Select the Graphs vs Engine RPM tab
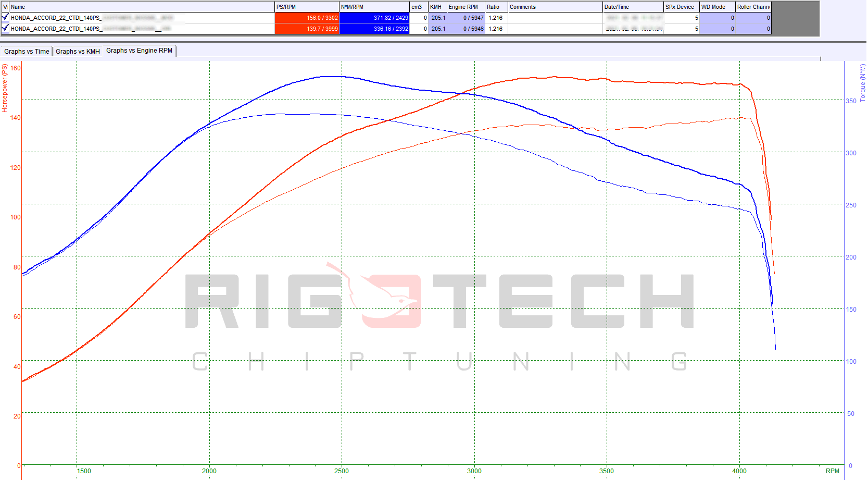Image resolution: width=868 pixels, height=480 pixels. coord(139,51)
